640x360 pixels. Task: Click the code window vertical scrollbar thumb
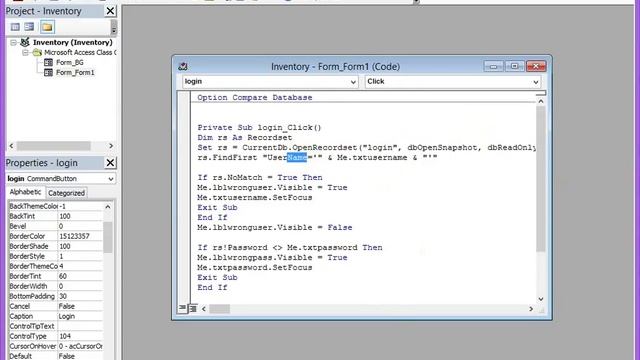point(541,179)
